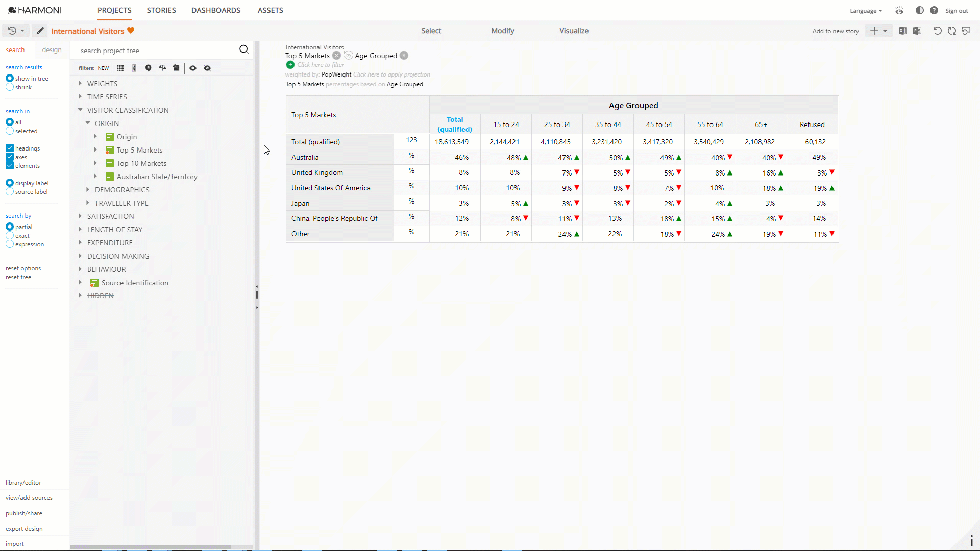The image size is (980, 551).
Task: Click the grid filter icon in filters bar
Action: point(120,68)
